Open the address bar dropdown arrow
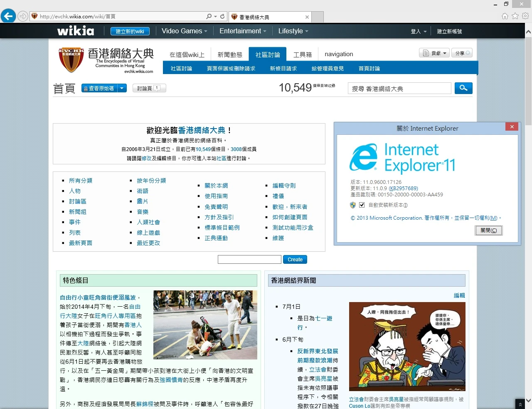Image resolution: width=532 pixels, height=409 pixels. [x=215, y=17]
